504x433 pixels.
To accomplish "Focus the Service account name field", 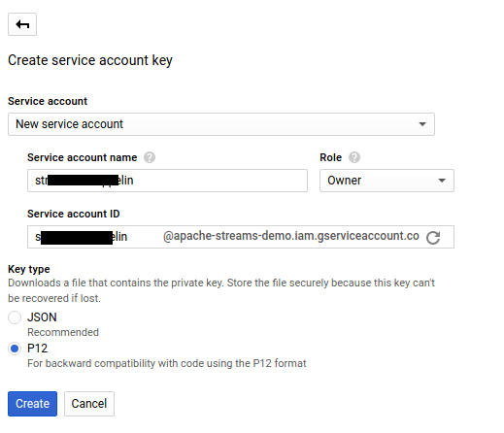I will (x=167, y=181).
